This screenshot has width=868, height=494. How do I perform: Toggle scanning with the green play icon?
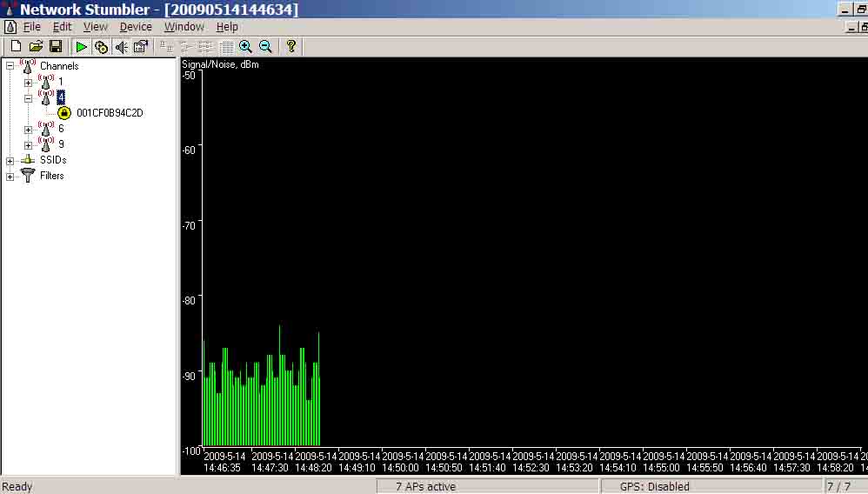pos(82,46)
